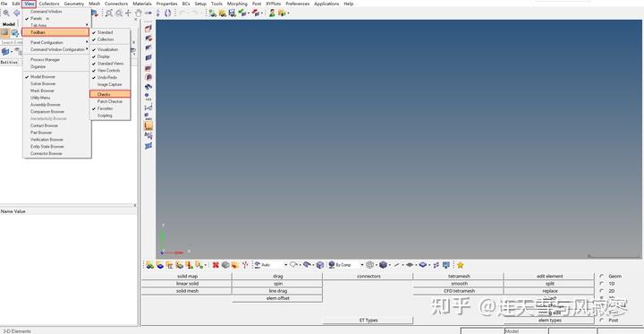
Task: Click the horizontal arrows view icon
Action: 148,13
